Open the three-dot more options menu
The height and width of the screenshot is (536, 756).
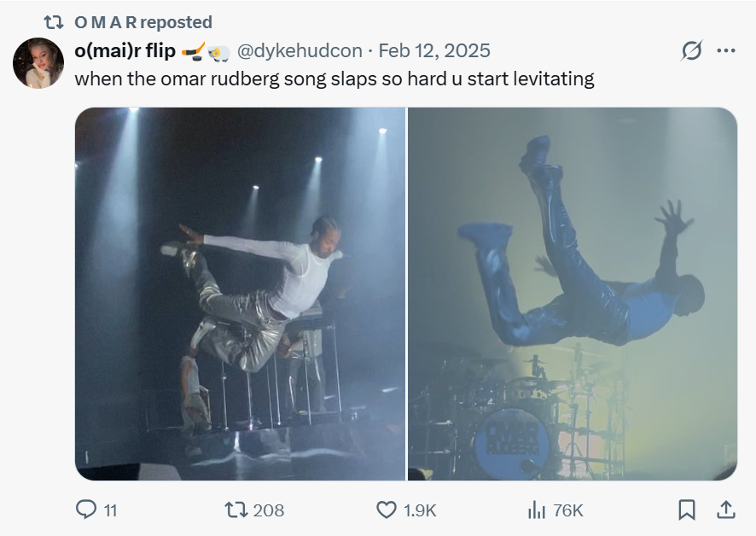(726, 51)
